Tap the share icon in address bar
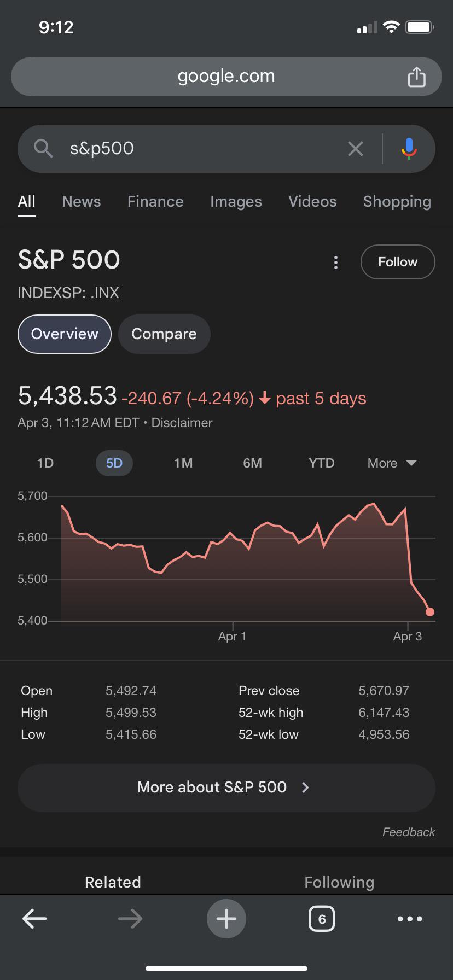The image size is (453, 980). 416,77
